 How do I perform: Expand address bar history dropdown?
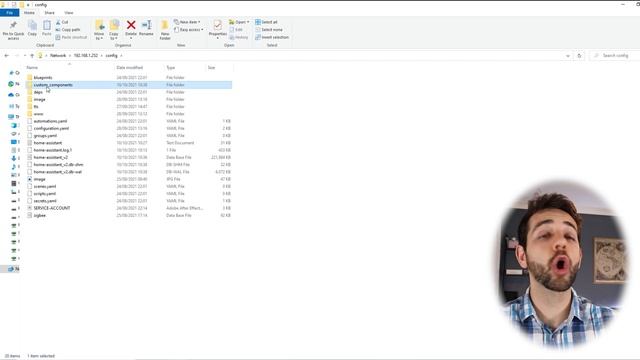(568, 56)
